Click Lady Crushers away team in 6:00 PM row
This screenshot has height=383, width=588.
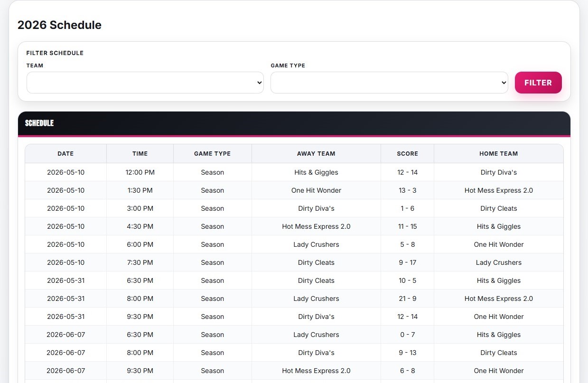316,244
